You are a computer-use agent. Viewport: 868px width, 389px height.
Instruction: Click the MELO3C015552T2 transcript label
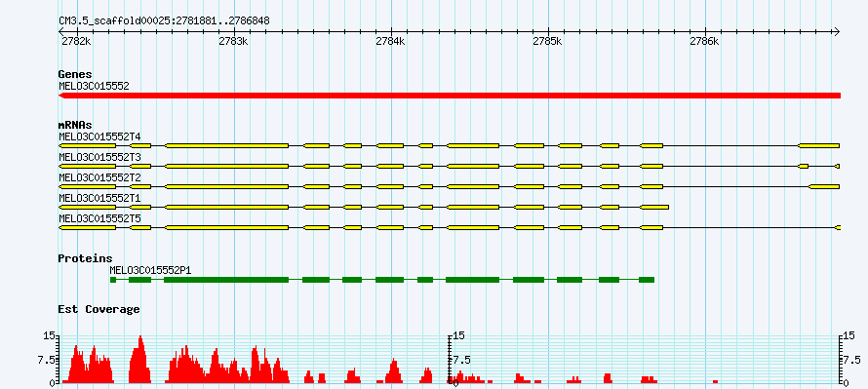pos(100,178)
